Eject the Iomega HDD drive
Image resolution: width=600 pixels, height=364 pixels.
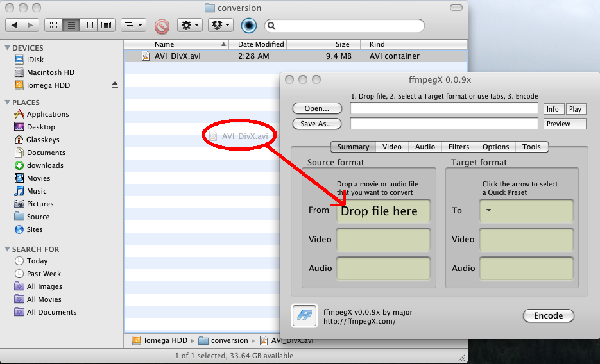tap(115, 85)
